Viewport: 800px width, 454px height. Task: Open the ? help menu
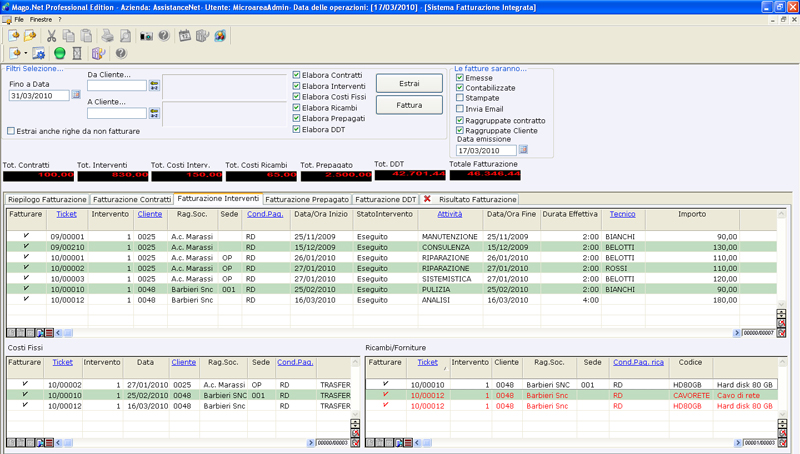coord(60,19)
